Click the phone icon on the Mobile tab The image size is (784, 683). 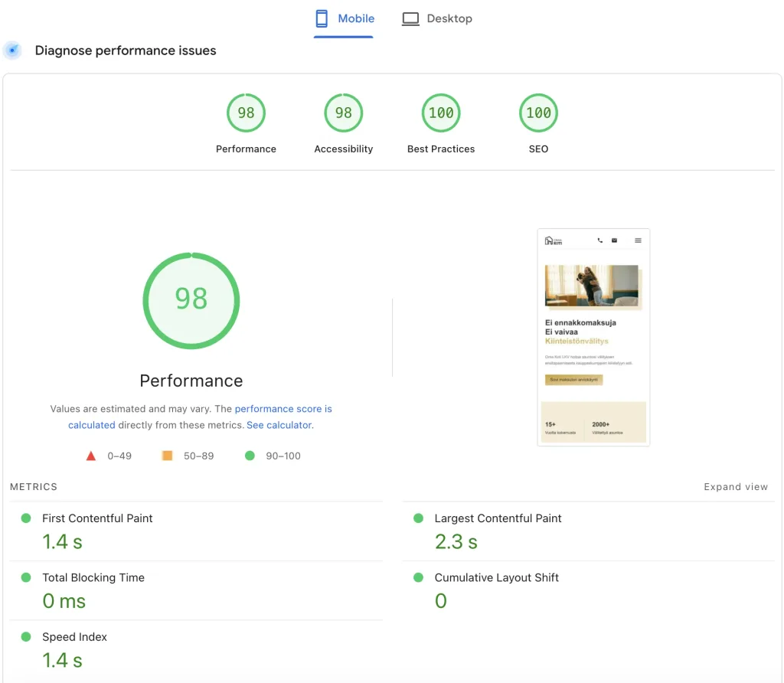pyautogui.click(x=320, y=18)
